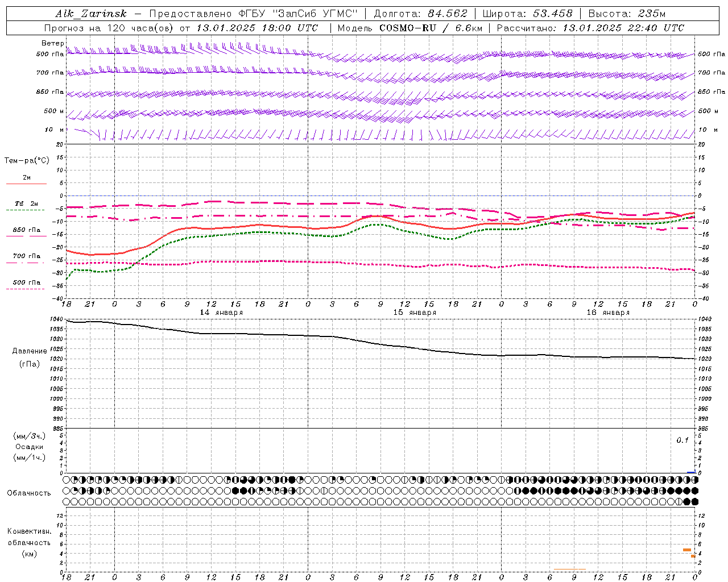Click the blue precipitation bar
This screenshot has height=582, width=728.
click(x=691, y=472)
